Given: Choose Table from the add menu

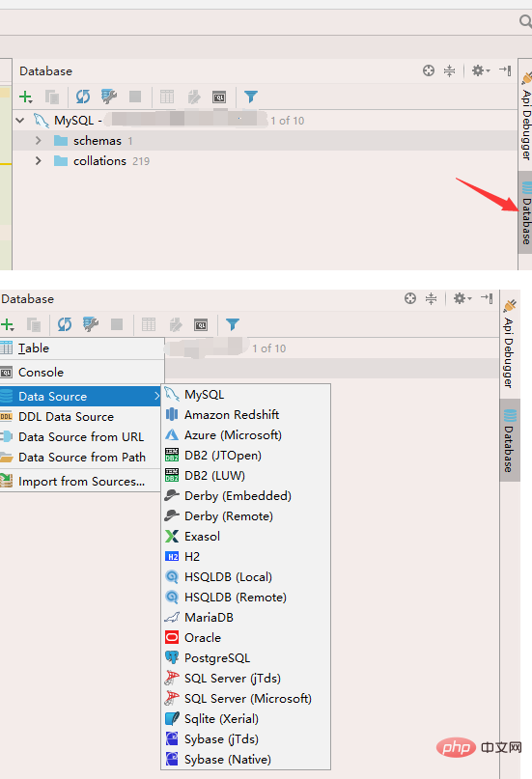Looking at the screenshot, I should tap(82, 348).
